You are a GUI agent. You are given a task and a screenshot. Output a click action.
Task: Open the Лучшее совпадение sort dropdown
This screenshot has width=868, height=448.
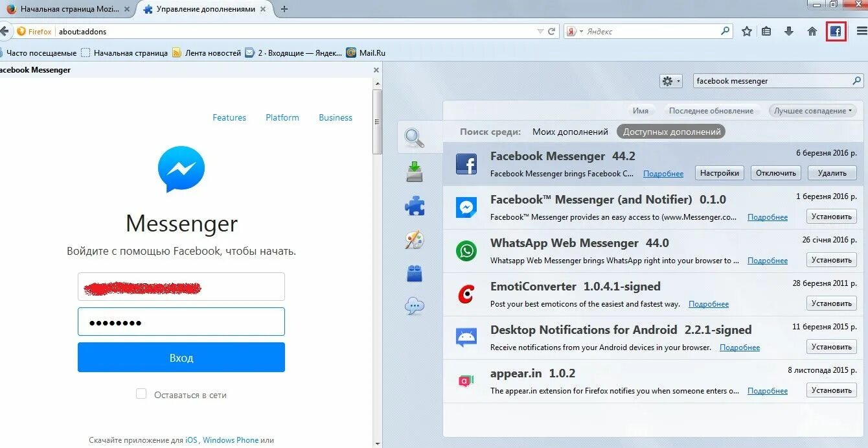pos(812,111)
